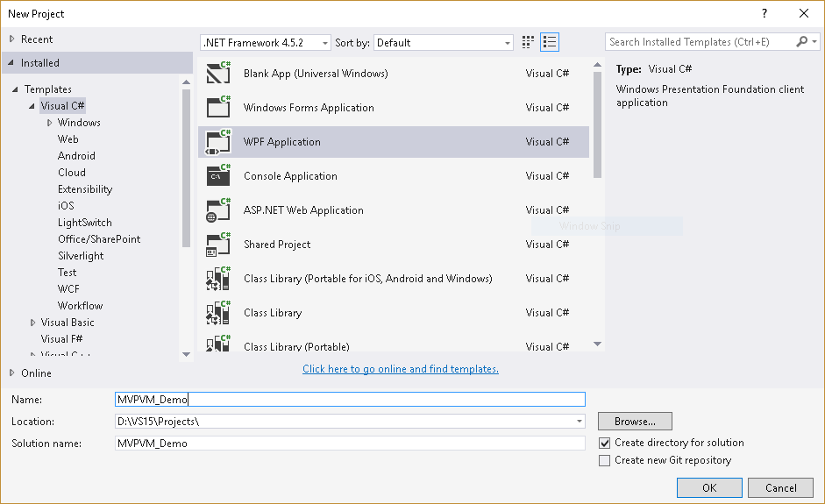The image size is (825, 504).
Task: Select the ASP.NET Web Application row
Action: (394, 209)
